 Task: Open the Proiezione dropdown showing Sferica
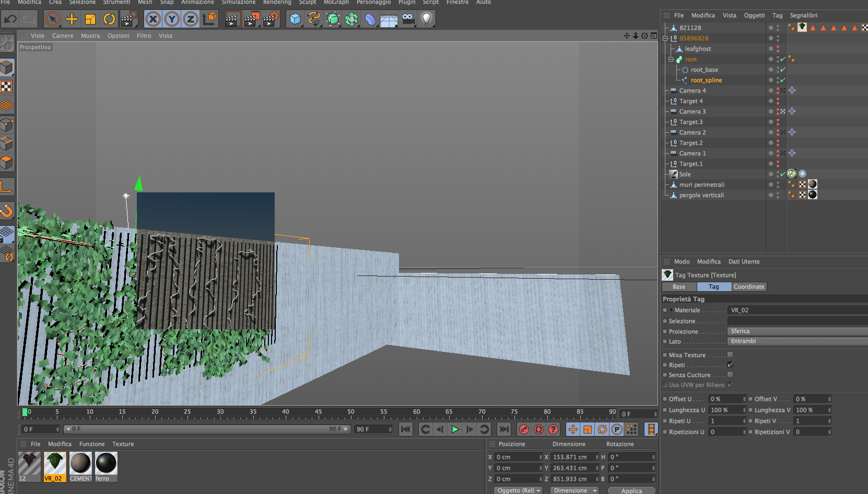pyautogui.click(x=796, y=331)
